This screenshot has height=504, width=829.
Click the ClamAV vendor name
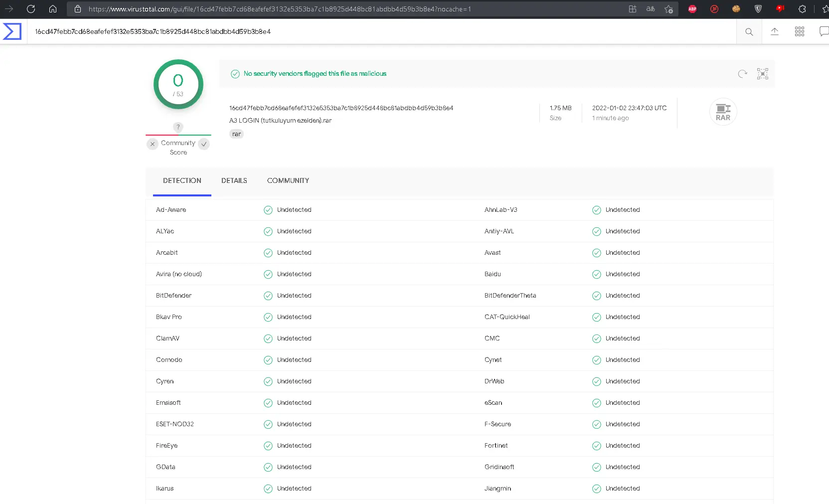(x=167, y=338)
